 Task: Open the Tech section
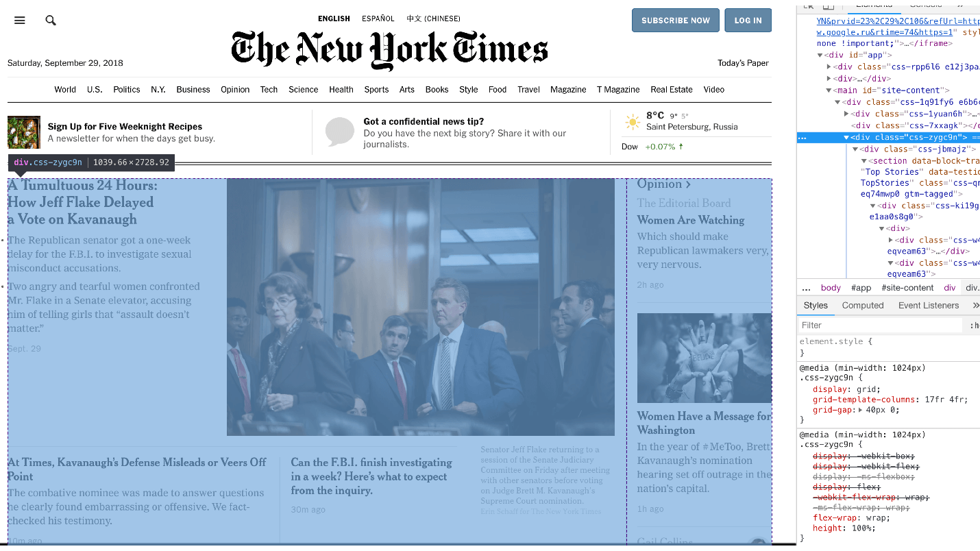(x=269, y=90)
